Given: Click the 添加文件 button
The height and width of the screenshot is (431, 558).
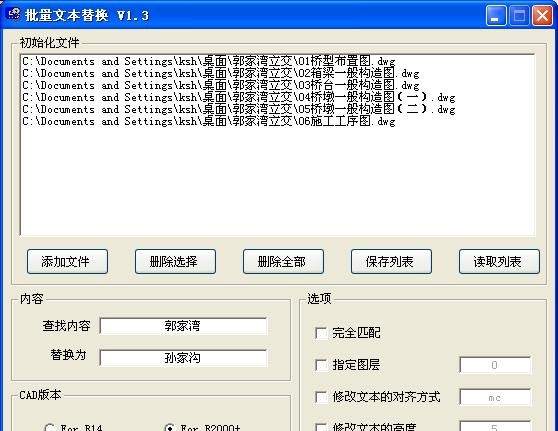Looking at the screenshot, I should pos(67,262).
